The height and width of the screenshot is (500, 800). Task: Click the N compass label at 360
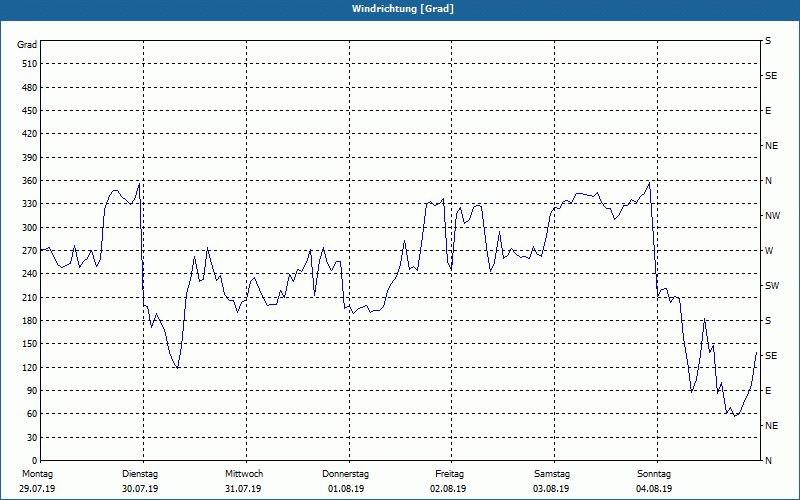coord(768,181)
